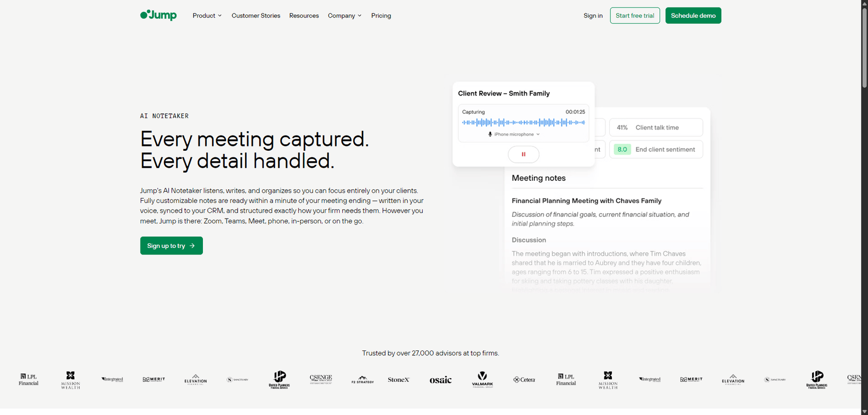The width and height of the screenshot is (868, 415).
Task: Pause the recording in the Client Review card
Action: [524, 154]
